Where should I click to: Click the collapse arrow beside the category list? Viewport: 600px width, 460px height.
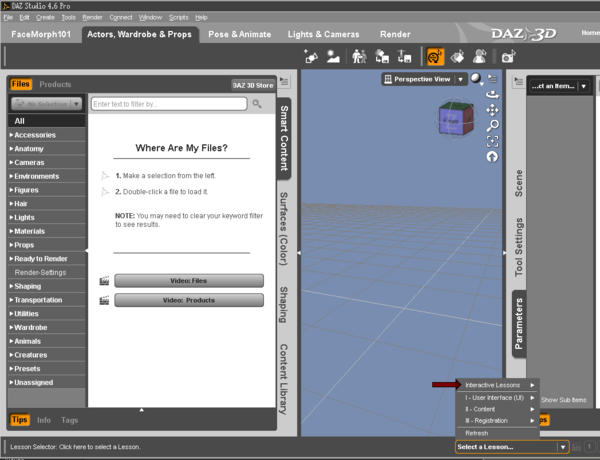coord(87,251)
